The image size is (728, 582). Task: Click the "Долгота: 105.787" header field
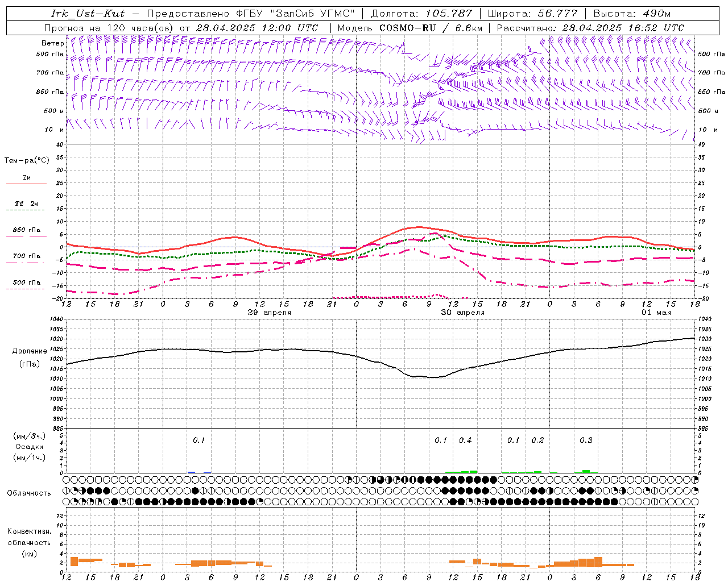(x=422, y=14)
